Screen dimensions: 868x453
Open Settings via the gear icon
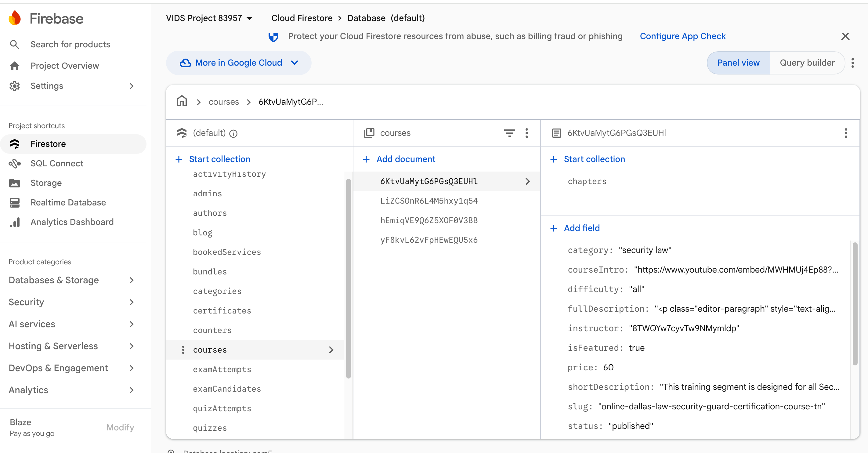coord(14,86)
